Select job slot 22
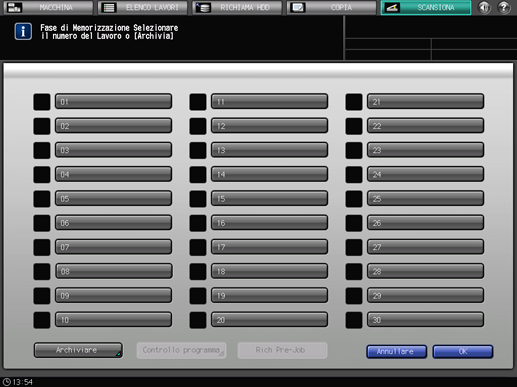 point(426,126)
